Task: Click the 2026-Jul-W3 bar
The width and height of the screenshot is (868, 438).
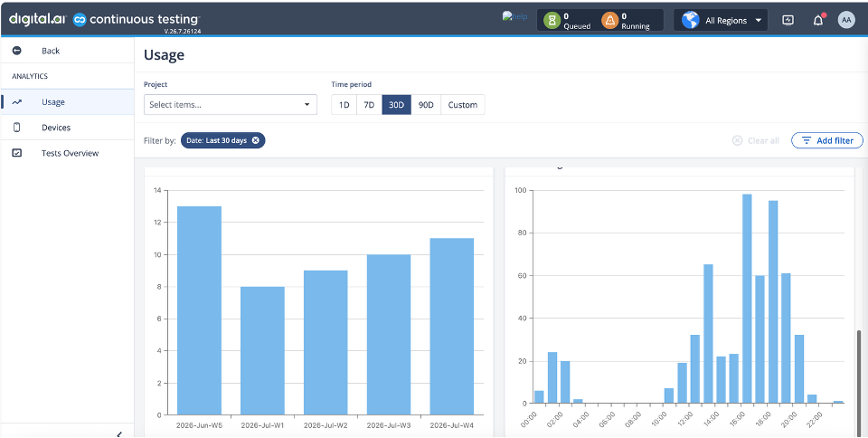Action: point(389,335)
